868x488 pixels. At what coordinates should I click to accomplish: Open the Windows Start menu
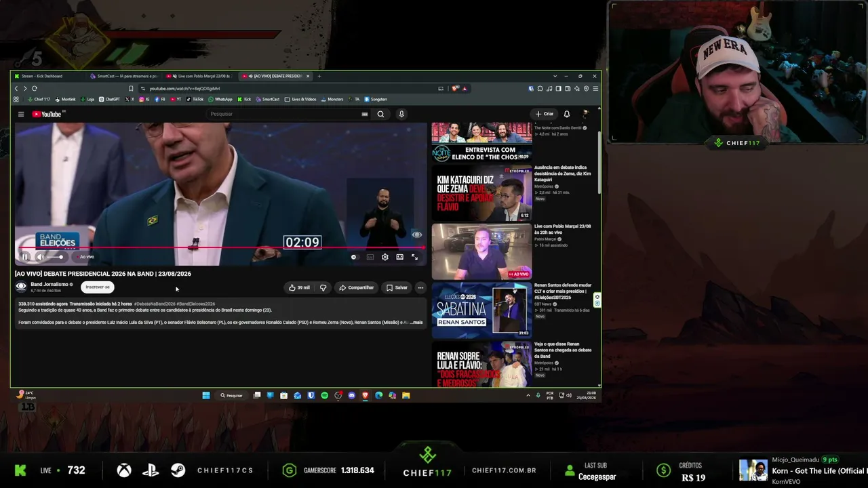[x=206, y=395]
